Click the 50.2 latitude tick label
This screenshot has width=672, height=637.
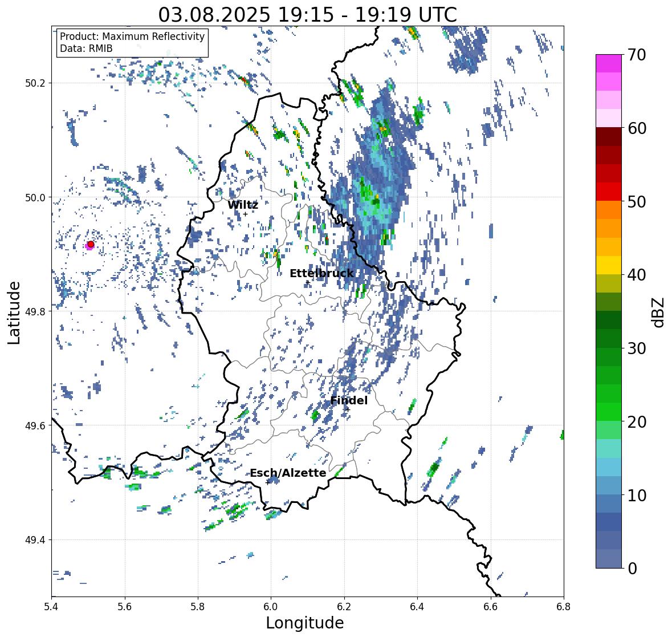[35, 83]
